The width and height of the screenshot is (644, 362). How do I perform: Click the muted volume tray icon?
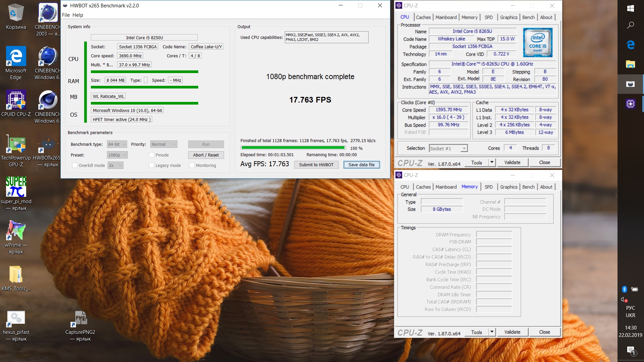pos(624,299)
